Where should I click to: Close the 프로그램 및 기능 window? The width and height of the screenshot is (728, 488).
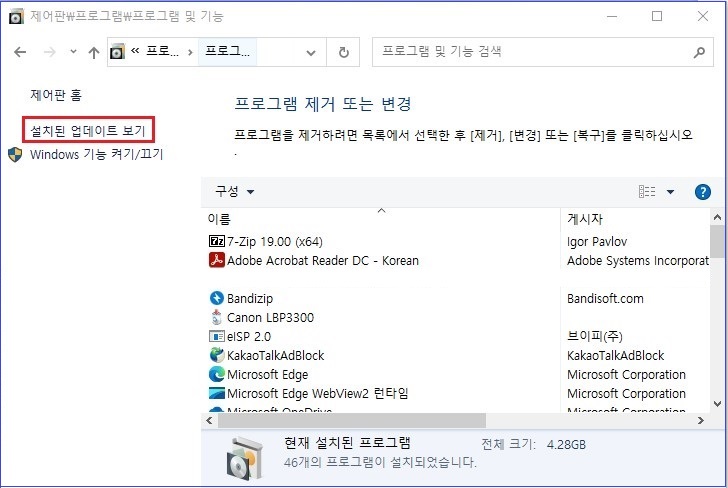click(702, 16)
